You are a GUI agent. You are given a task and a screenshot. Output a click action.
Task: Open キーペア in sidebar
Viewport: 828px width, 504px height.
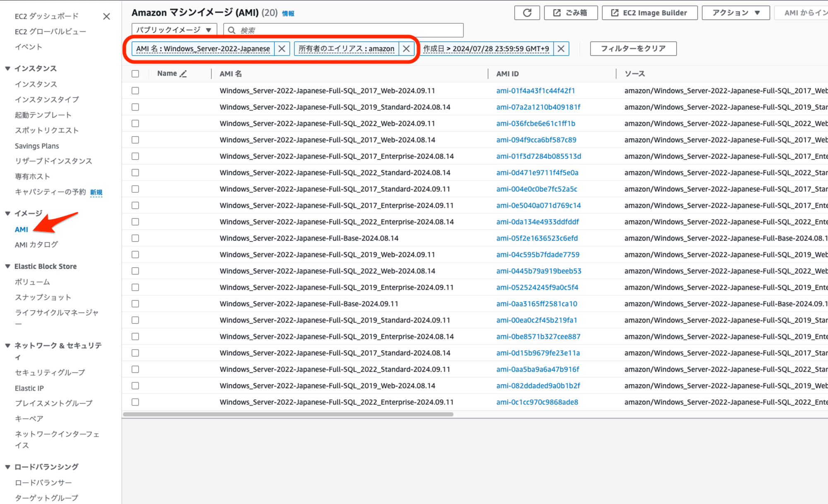coord(29,418)
